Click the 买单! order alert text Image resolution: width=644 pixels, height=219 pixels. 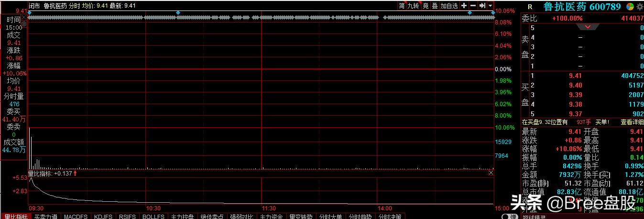[602, 122]
